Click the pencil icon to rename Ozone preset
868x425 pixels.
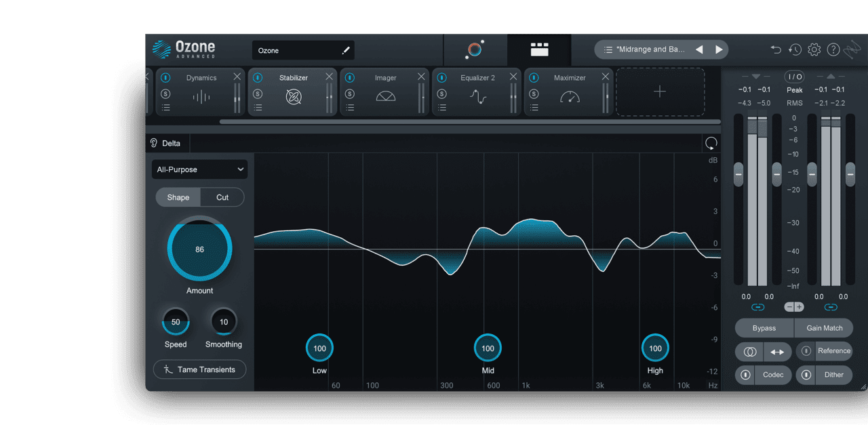346,50
